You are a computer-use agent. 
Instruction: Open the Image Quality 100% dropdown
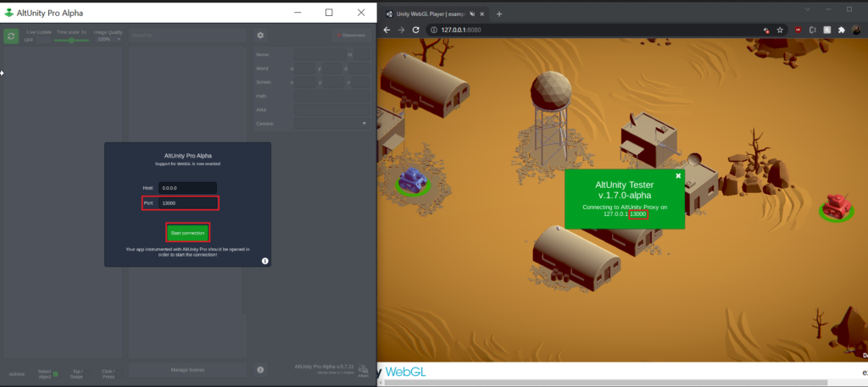point(108,39)
